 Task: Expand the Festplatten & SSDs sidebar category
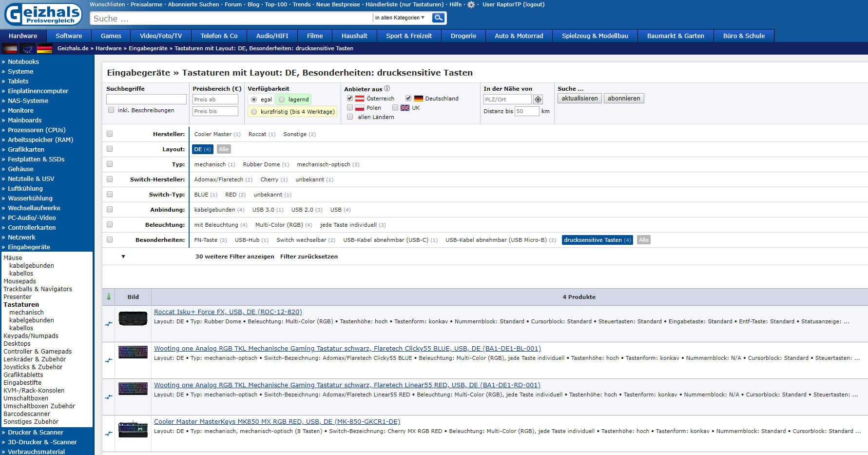(x=36, y=159)
